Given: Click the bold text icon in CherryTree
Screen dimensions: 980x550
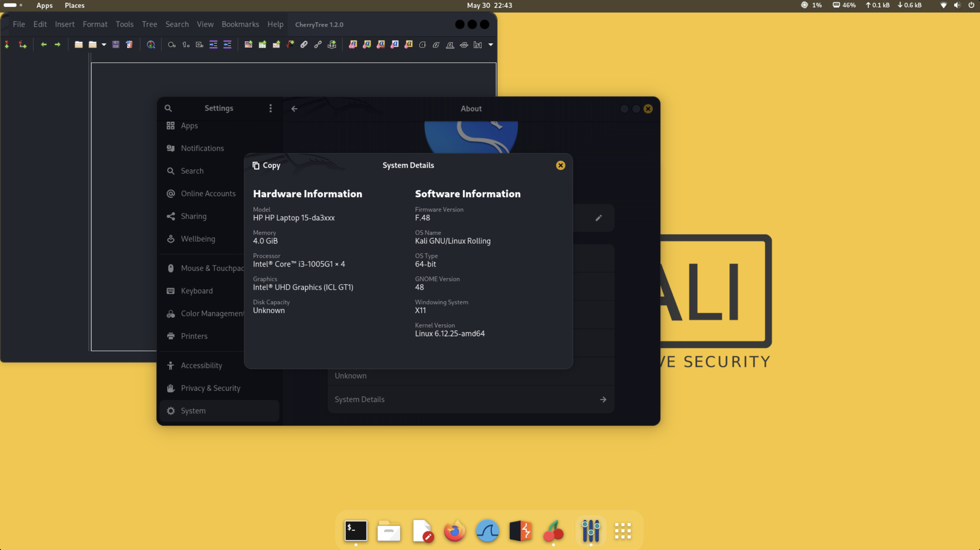Looking at the screenshot, I should point(422,45).
